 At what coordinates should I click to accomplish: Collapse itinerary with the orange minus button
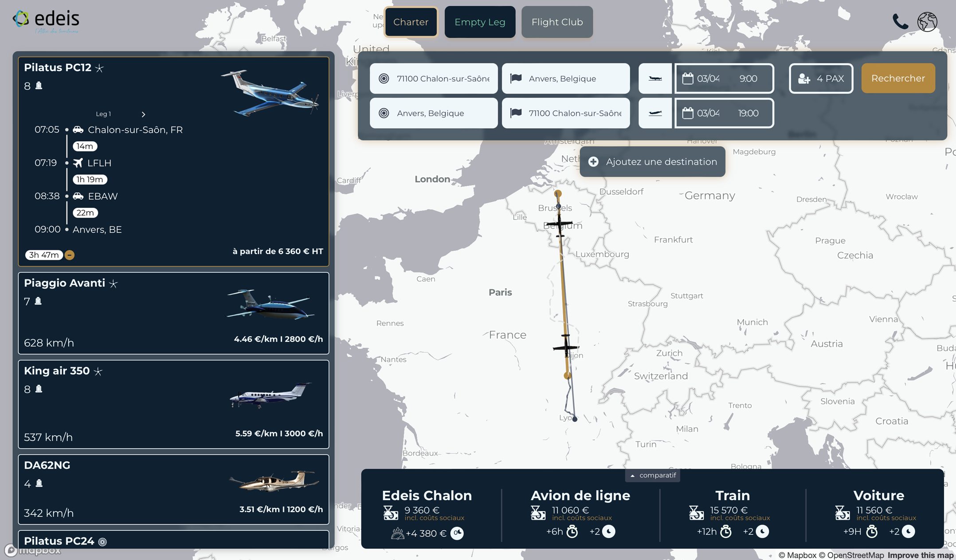pos(70,255)
